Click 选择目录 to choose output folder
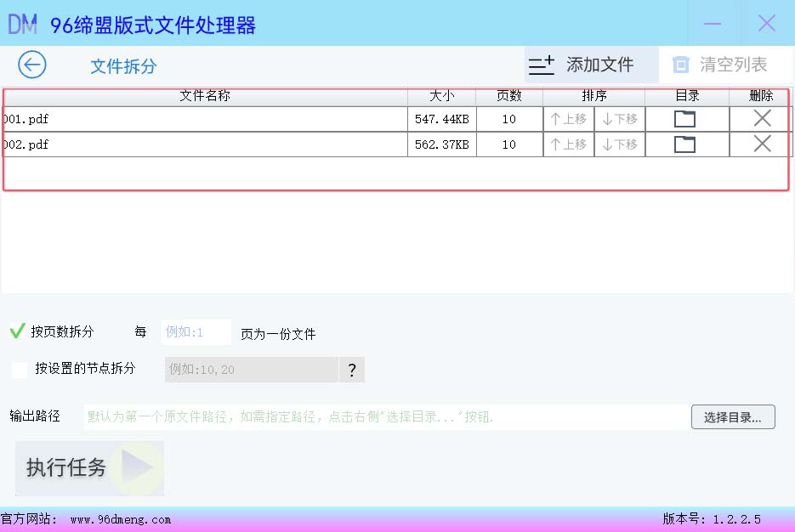The width and height of the screenshot is (795, 532). pyautogui.click(x=733, y=417)
